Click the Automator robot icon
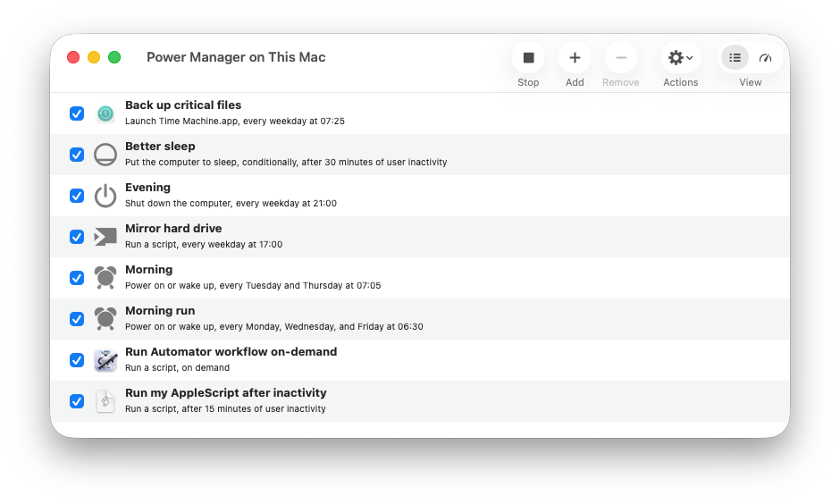This screenshot has height=504, width=840. 105,360
